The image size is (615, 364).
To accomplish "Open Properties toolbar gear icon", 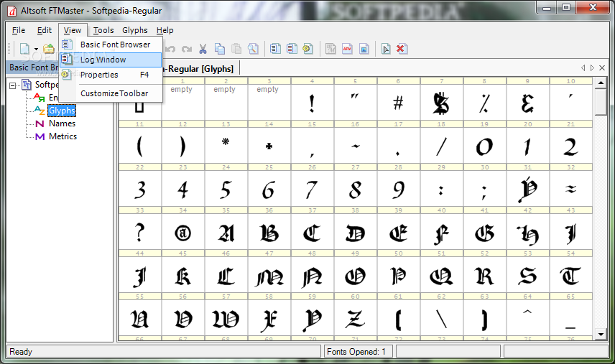I will [307, 49].
